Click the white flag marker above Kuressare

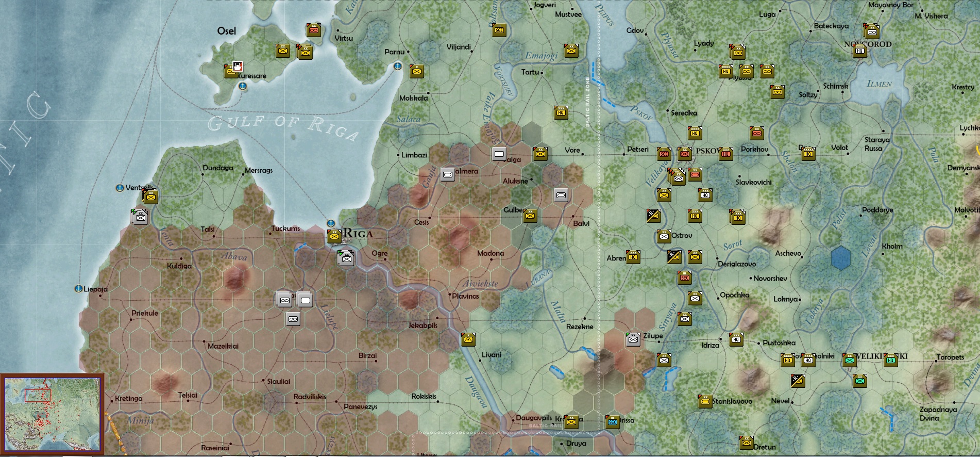pos(238,66)
